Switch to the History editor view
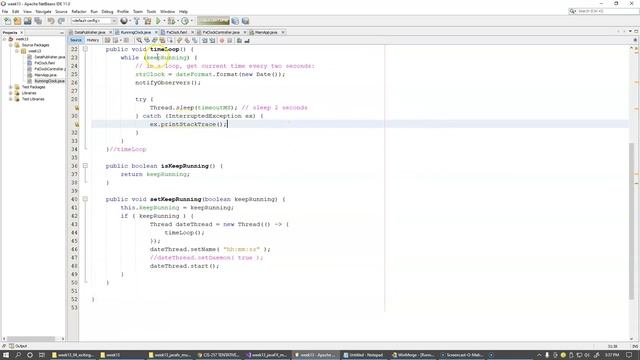This screenshot has height=360, width=640. pyautogui.click(x=93, y=40)
